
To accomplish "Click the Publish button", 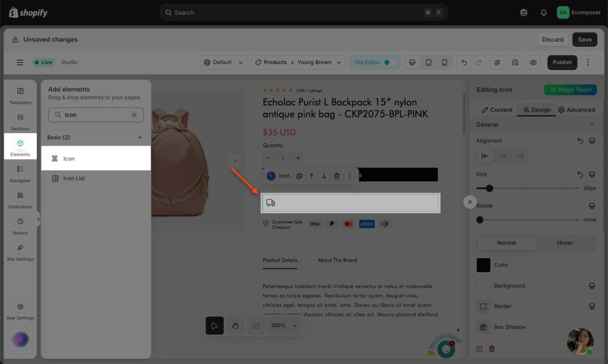I will click(562, 62).
